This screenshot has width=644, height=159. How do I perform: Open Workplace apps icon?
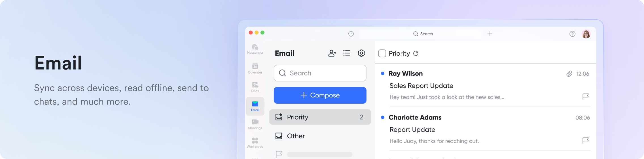(x=255, y=143)
